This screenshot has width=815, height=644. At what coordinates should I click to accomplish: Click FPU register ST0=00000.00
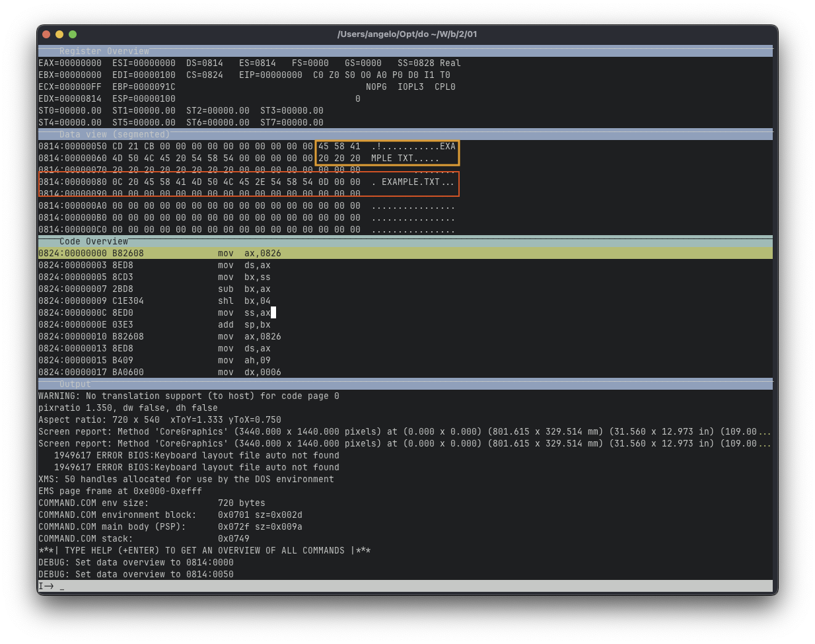[70, 110]
